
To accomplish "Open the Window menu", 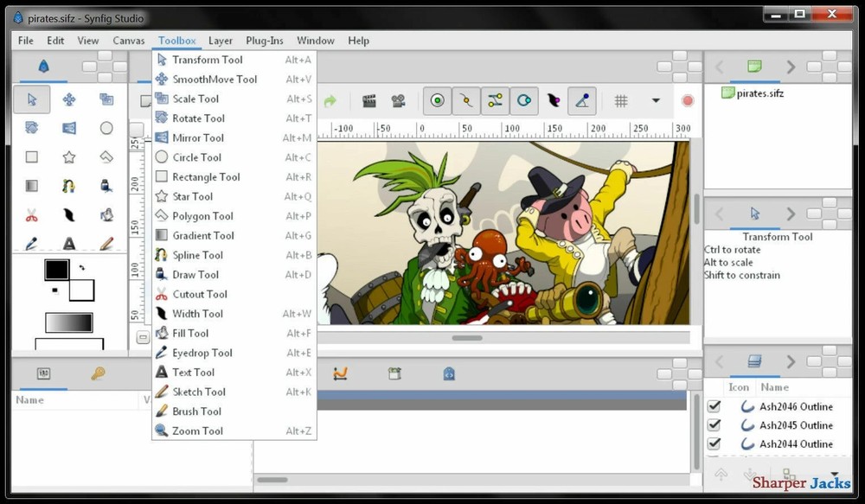I will (316, 41).
